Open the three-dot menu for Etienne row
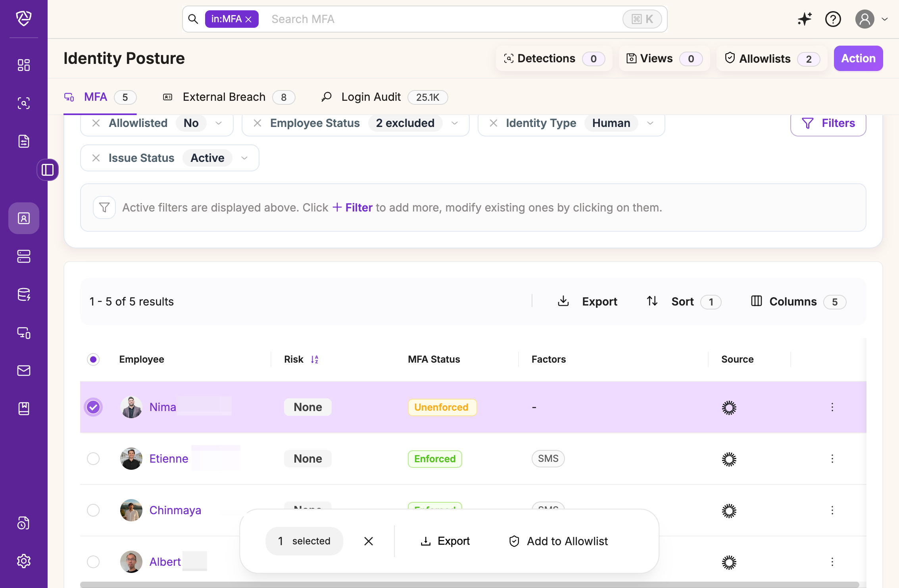The width and height of the screenshot is (899, 588). tap(832, 459)
